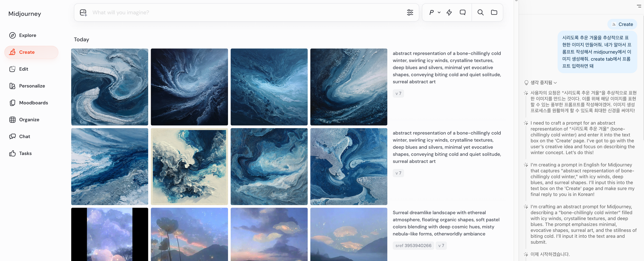Open the folder icon in top toolbar
The image size is (644, 261).
pos(494,13)
